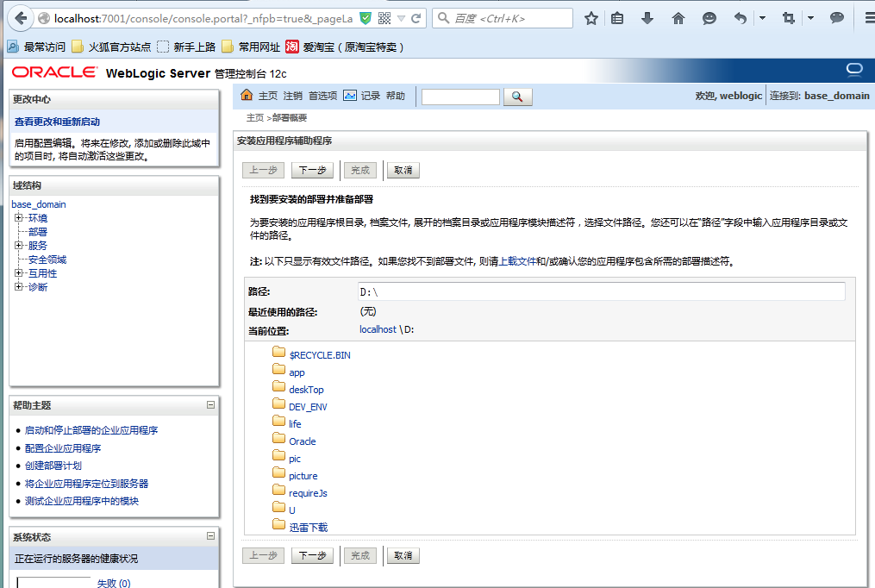The height and width of the screenshot is (588, 875).
Task: Open the requireJs folder link
Action: click(x=308, y=493)
